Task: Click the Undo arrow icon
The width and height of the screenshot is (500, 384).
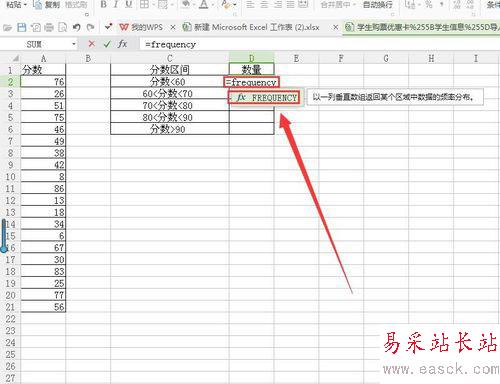Action: [x=77, y=27]
